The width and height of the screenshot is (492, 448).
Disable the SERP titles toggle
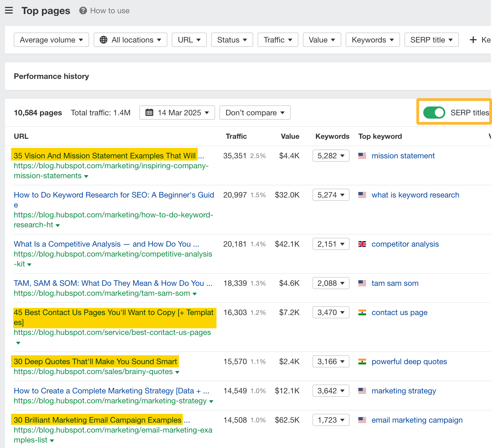(x=434, y=113)
